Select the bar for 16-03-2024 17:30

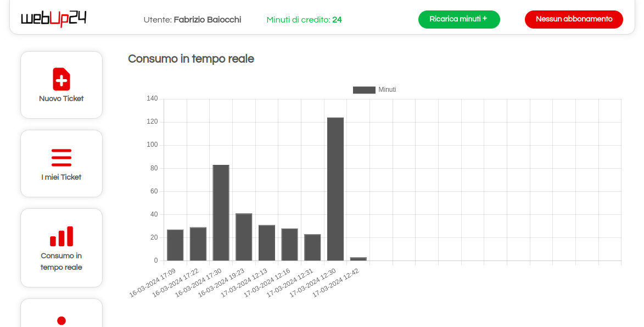221,213
